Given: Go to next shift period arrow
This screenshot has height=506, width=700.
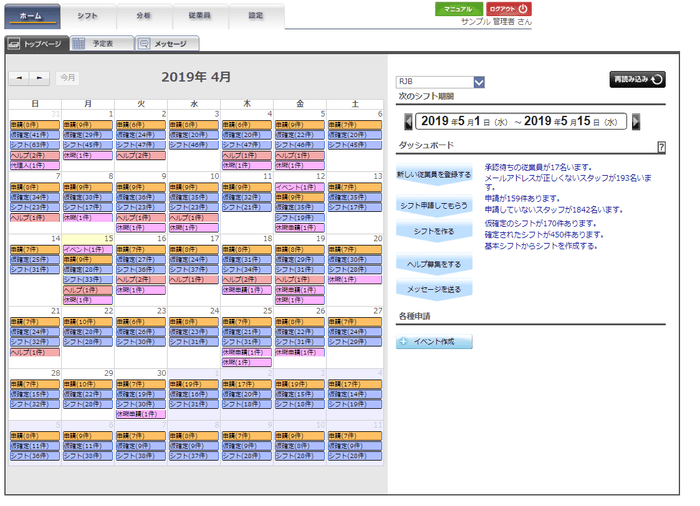Looking at the screenshot, I should click(636, 121).
